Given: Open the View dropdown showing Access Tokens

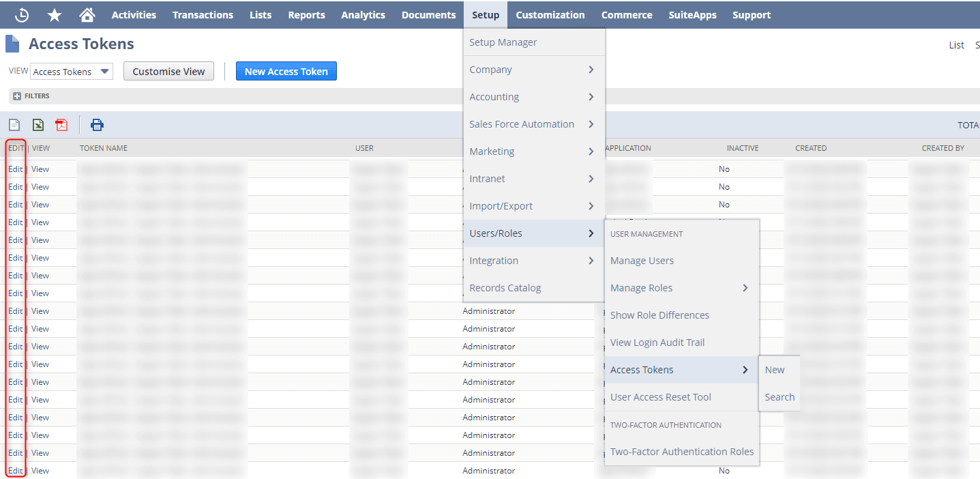Looking at the screenshot, I should (x=72, y=72).
